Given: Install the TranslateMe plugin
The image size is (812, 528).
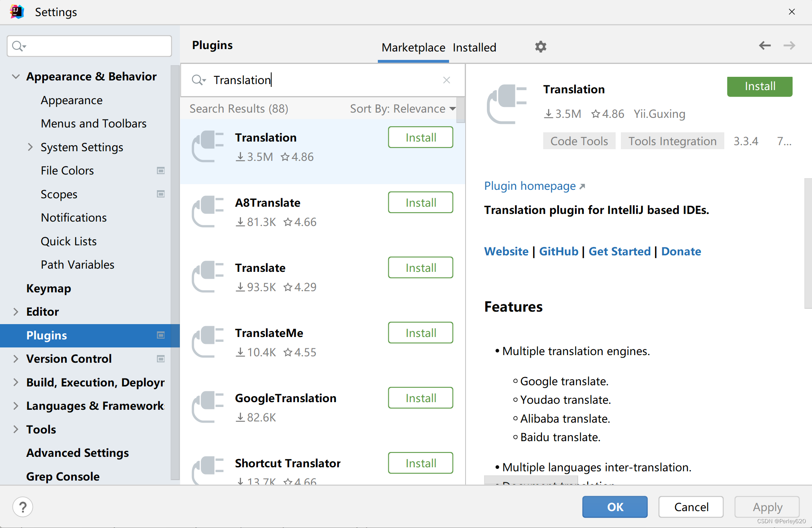Looking at the screenshot, I should (420, 333).
